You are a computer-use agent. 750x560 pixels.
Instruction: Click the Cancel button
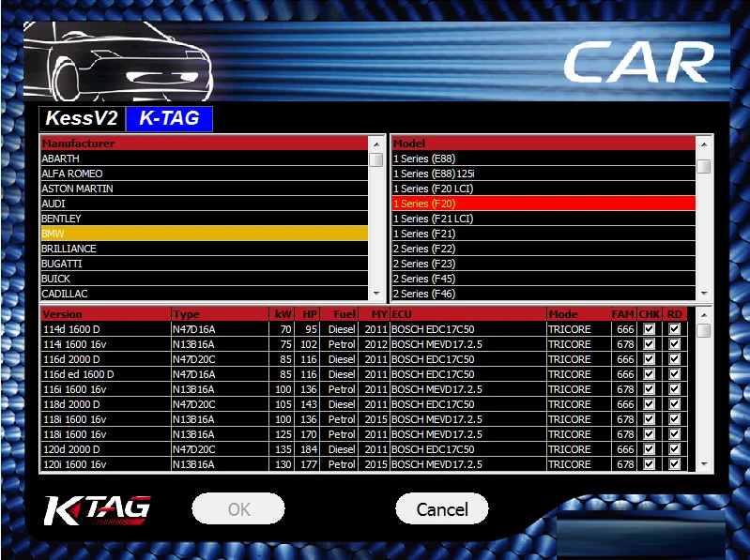[x=442, y=508]
